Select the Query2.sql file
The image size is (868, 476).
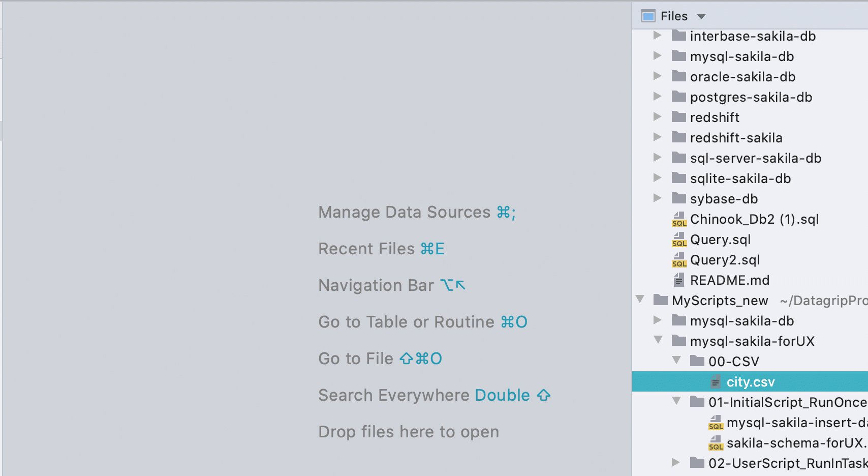coord(725,260)
